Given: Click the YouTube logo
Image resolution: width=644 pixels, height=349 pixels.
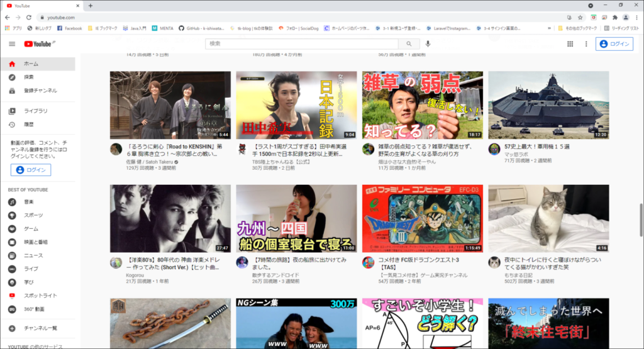Looking at the screenshot, I should pos(38,44).
